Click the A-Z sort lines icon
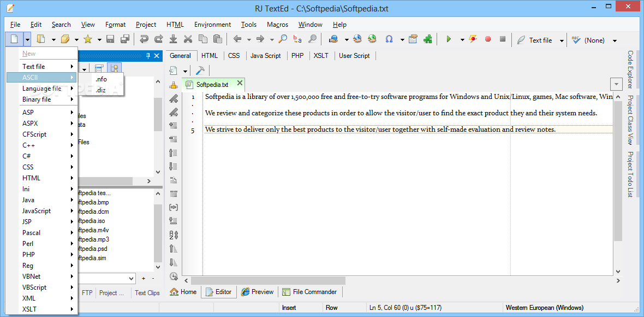The image size is (644, 317). [x=174, y=235]
